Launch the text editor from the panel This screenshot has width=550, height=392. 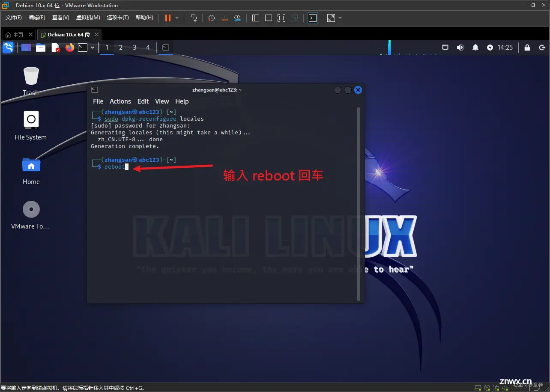click(56, 48)
